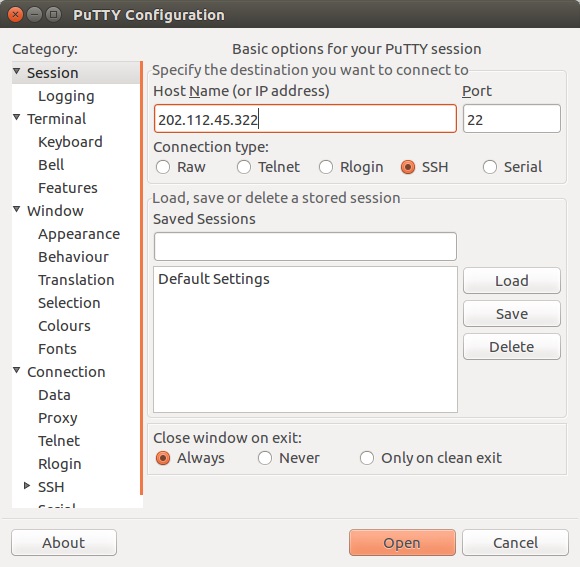Collapse the Terminal category triangle

pos(17,117)
